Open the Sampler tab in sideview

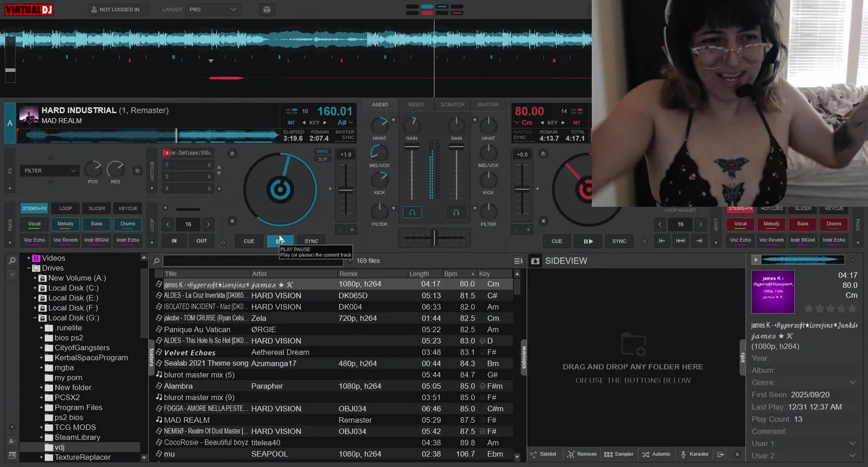pos(618,454)
